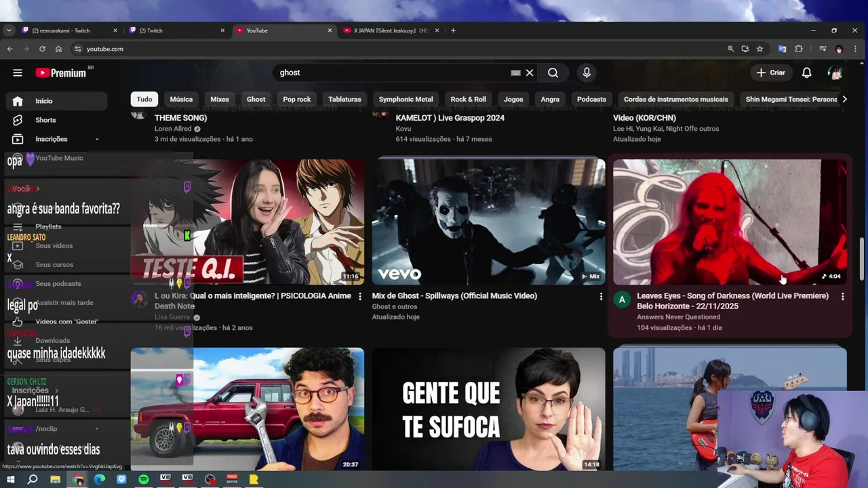This screenshot has height=488, width=868.
Task: Play the GENTE QUE TE SUFOCA thumbnail
Action: [x=488, y=409]
